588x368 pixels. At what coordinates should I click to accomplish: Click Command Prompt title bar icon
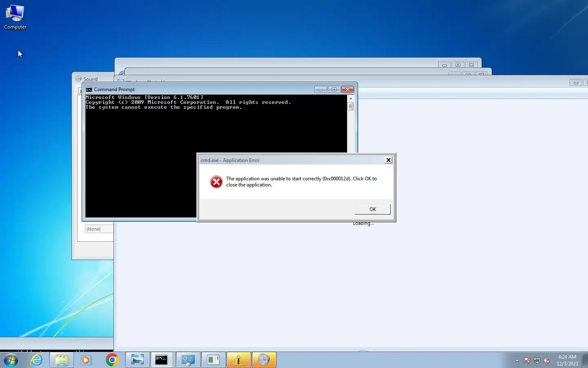(89, 90)
